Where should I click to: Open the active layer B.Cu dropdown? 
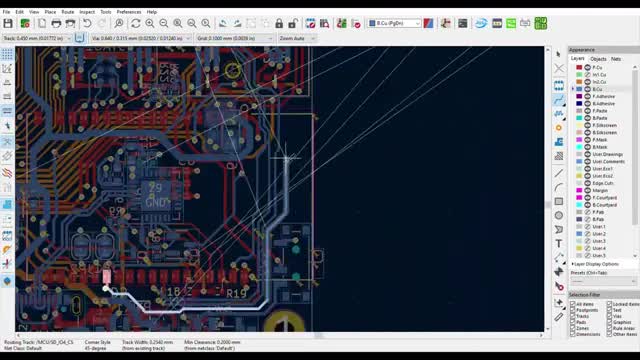click(x=394, y=23)
